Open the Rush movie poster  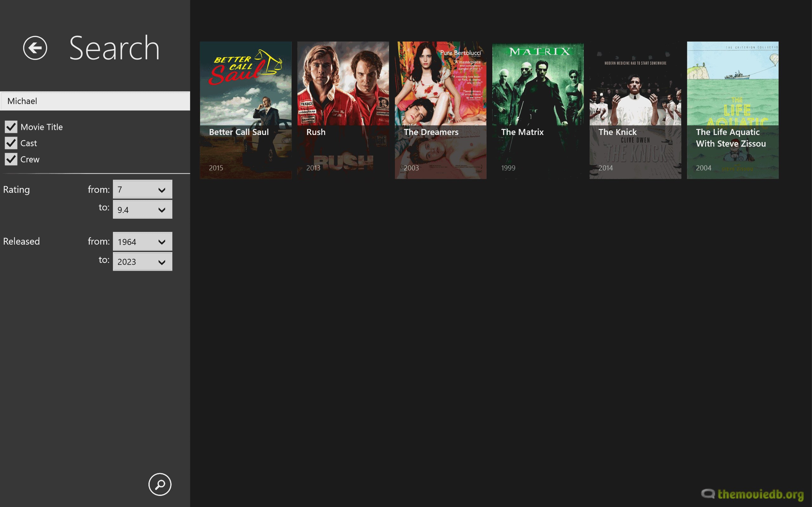point(343,84)
